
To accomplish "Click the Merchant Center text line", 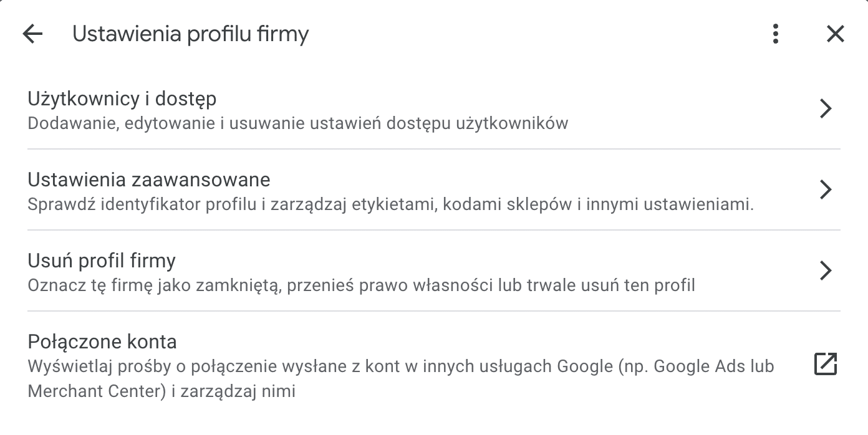I will click(162, 392).
